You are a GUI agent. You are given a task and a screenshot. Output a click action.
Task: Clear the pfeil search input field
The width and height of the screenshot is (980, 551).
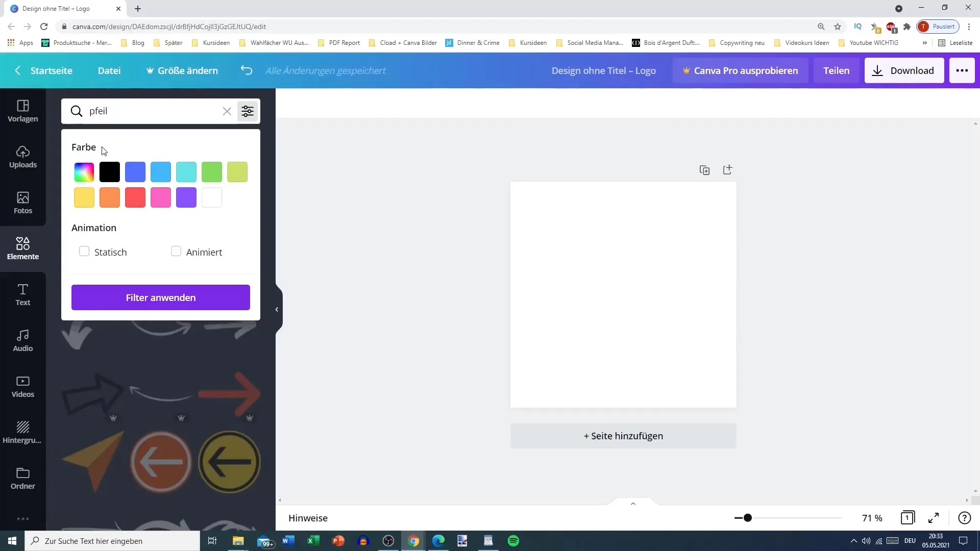pos(227,111)
